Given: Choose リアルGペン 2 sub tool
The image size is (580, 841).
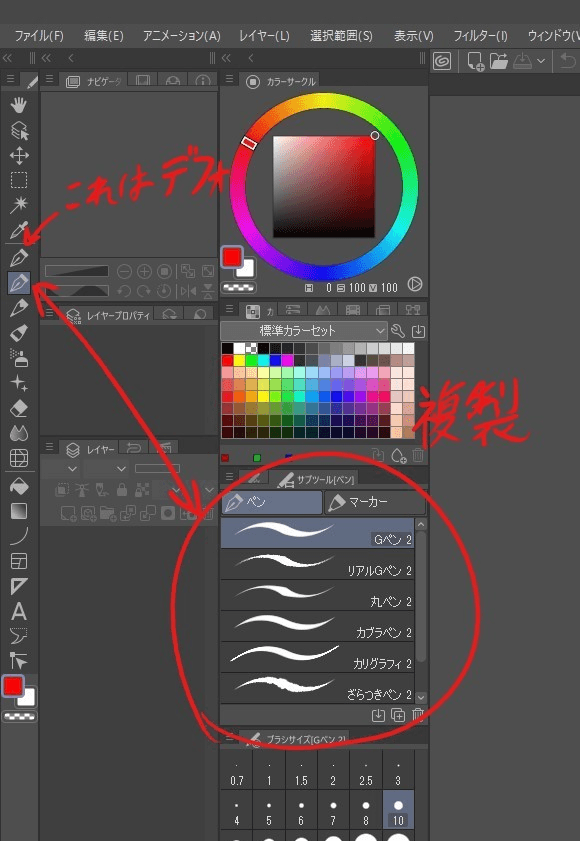Looking at the screenshot, I should pyautogui.click(x=317, y=564).
